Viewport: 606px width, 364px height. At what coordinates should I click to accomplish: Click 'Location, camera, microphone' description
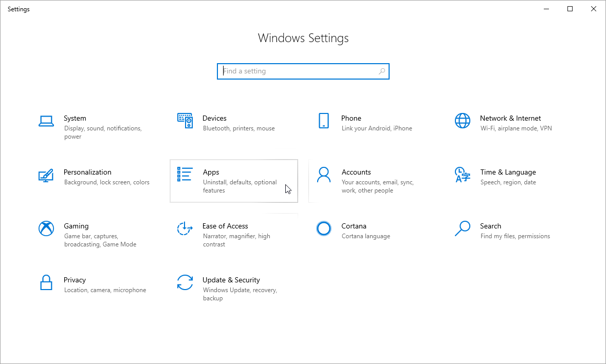(x=105, y=290)
